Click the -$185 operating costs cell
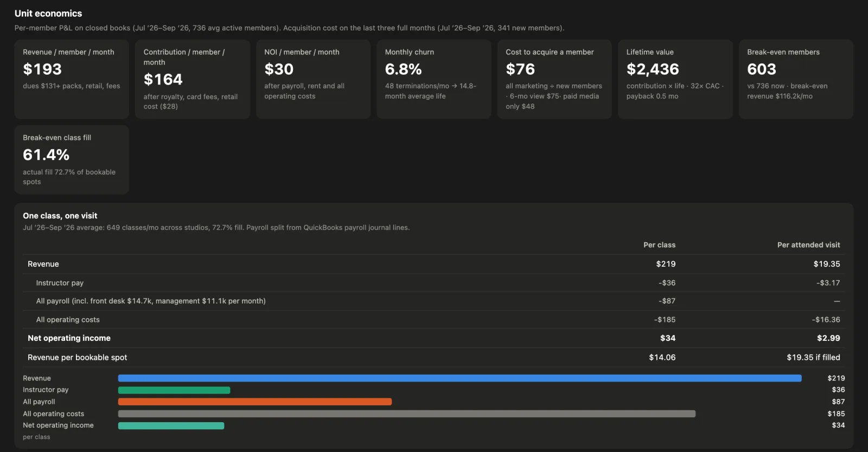 pyautogui.click(x=665, y=320)
